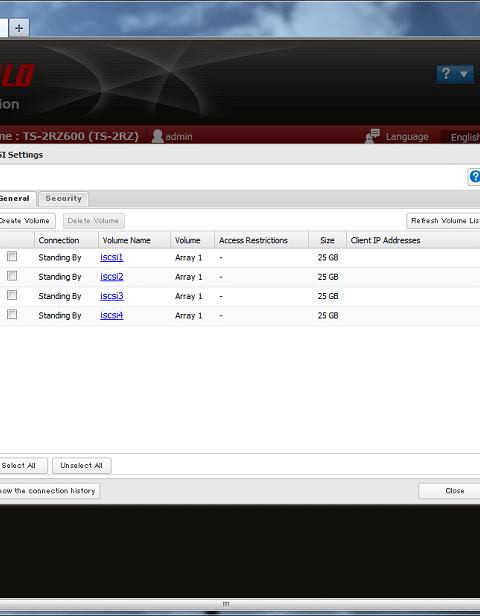Click the Access Restrictions column header
The height and width of the screenshot is (616, 480).
(x=261, y=240)
